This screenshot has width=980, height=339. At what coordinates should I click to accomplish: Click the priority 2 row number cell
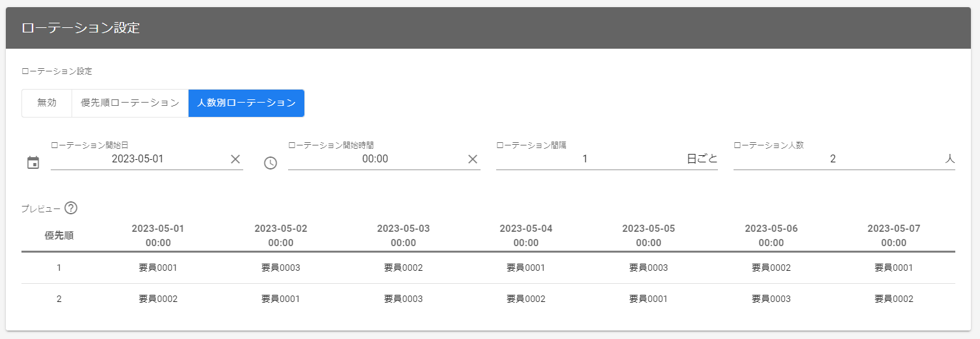click(x=59, y=299)
